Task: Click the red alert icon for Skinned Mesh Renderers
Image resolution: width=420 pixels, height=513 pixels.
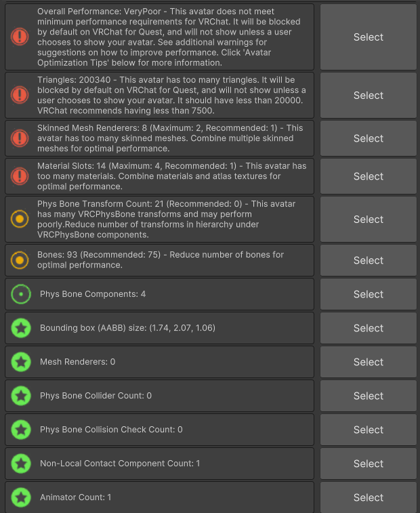Action: coord(20,138)
